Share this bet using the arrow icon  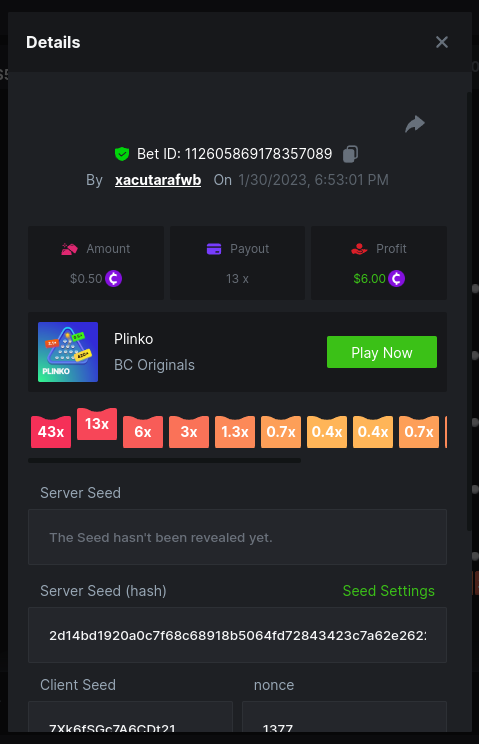(x=415, y=124)
